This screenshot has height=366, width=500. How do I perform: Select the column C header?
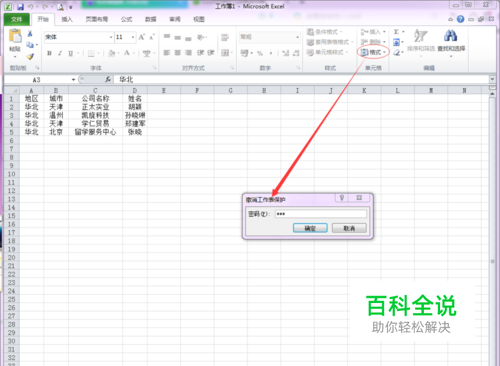(x=95, y=90)
